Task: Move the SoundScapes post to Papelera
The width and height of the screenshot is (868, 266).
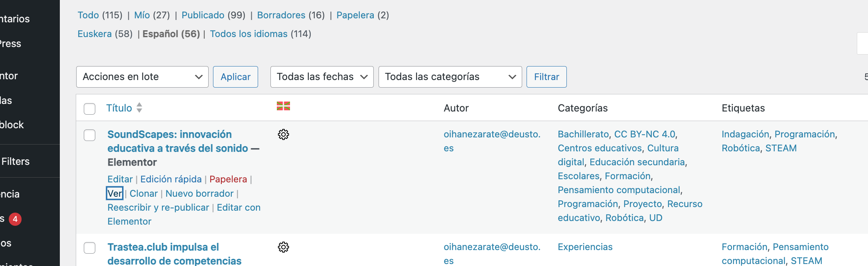Action: [x=228, y=179]
